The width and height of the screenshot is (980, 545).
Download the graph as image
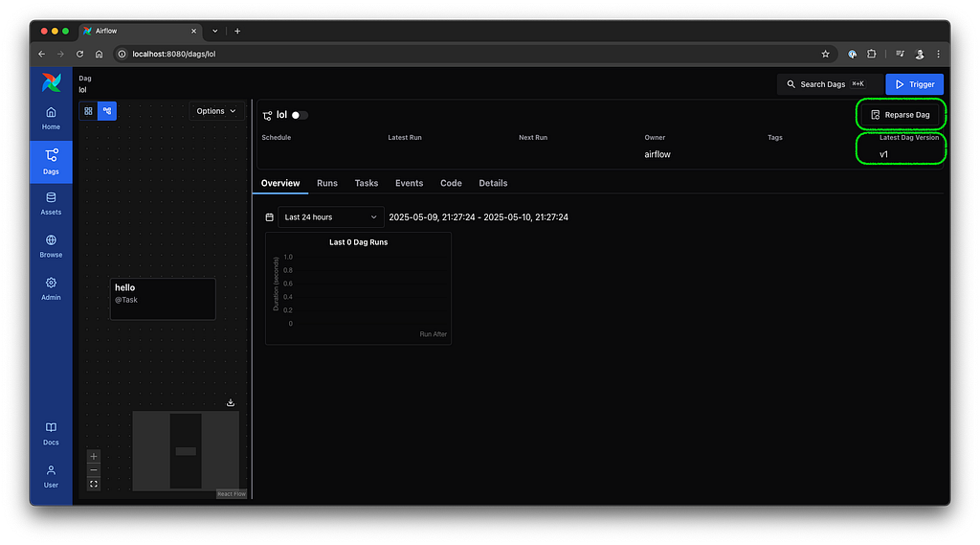[231, 402]
